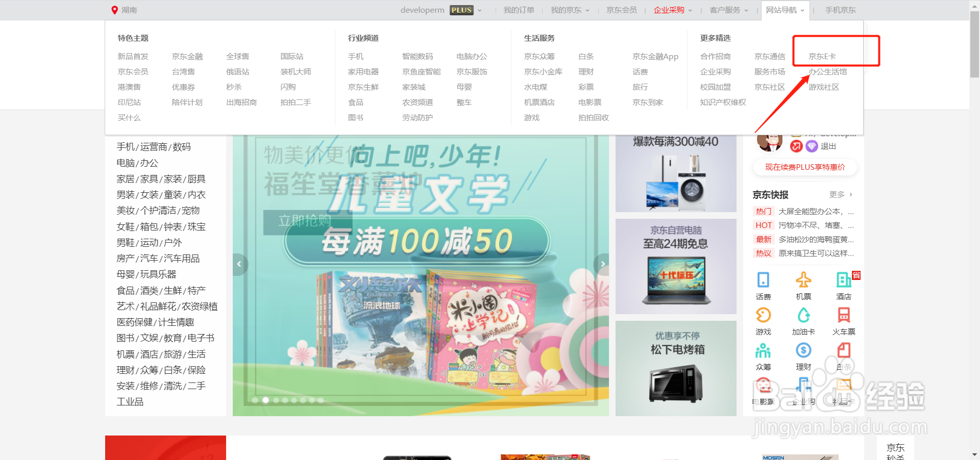Click the 退出 logout link
980x460 pixels.
point(828,146)
